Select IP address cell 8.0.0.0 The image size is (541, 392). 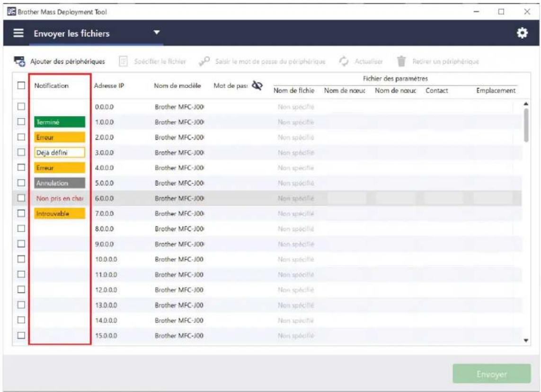pos(104,228)
